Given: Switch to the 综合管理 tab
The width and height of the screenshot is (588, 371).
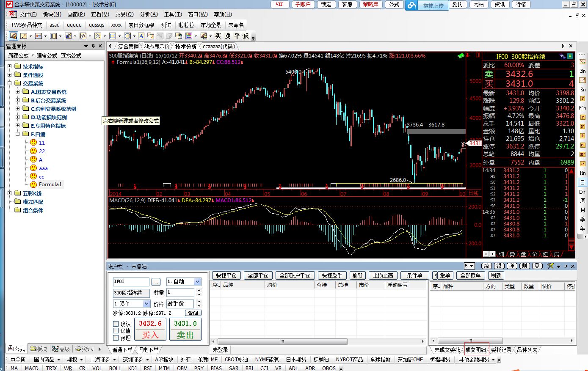Looking at the screenshot, I should point(128,47).
